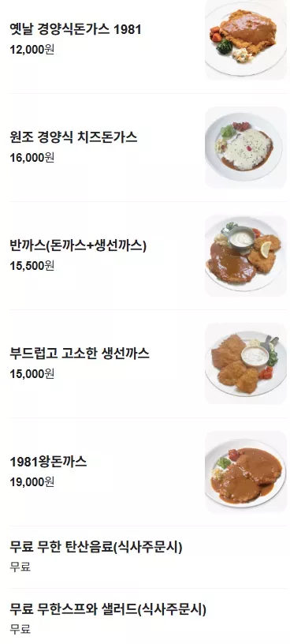
Task: Select the 1981왕돈까스 menu title
Action: tap(48, 462)
